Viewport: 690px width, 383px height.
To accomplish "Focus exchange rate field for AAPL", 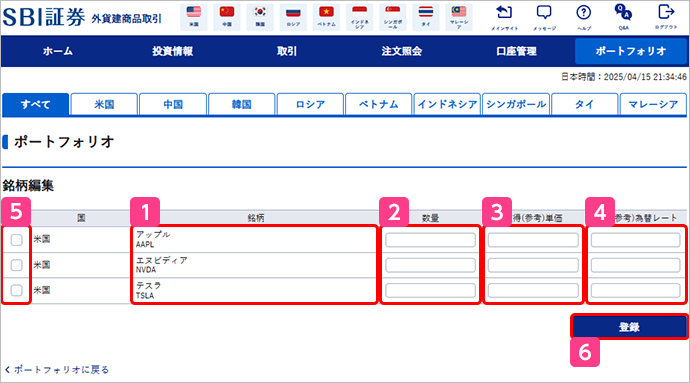I will coord(636,240).
